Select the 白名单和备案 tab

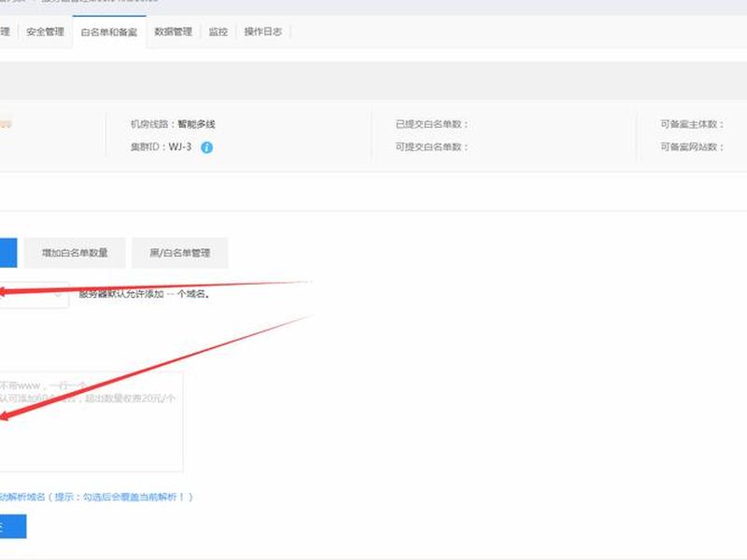coord(109,32)
